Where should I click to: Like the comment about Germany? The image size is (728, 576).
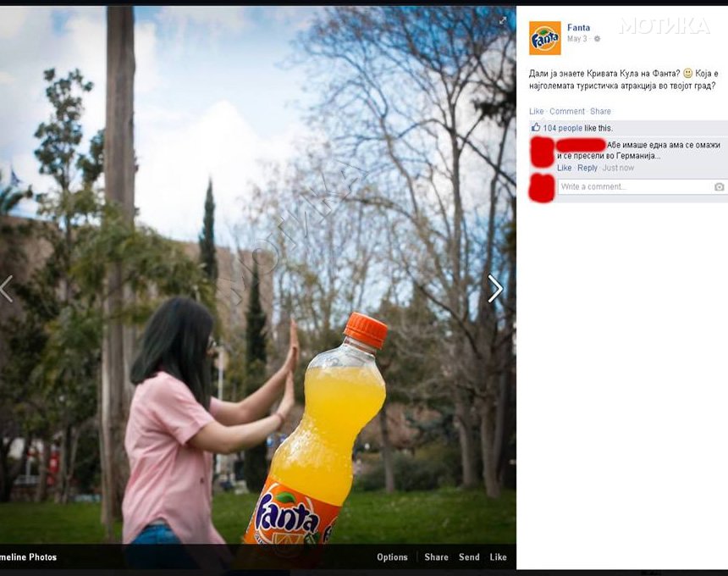click(564, 168)
